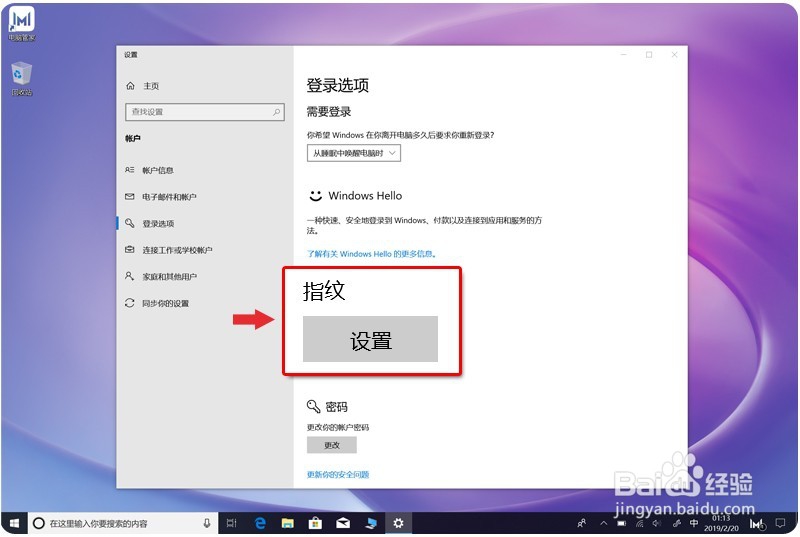
Task: Open Microsoft Store from the taskbar
Action: click(x=315, y=523)
